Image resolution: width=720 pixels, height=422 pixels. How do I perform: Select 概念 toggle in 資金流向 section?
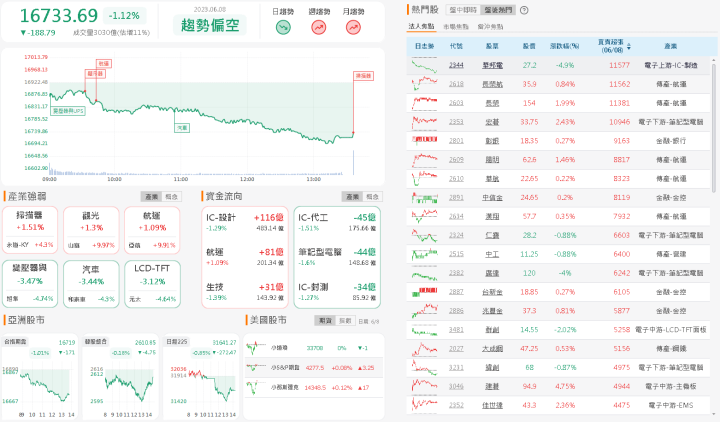pyautogui.click(x=372, y=197)
